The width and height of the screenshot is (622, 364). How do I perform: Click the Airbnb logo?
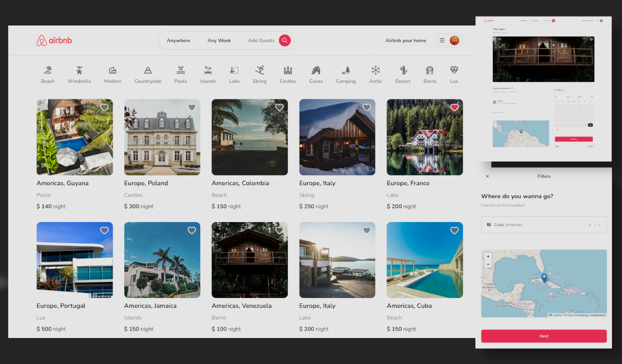point(54,40)
